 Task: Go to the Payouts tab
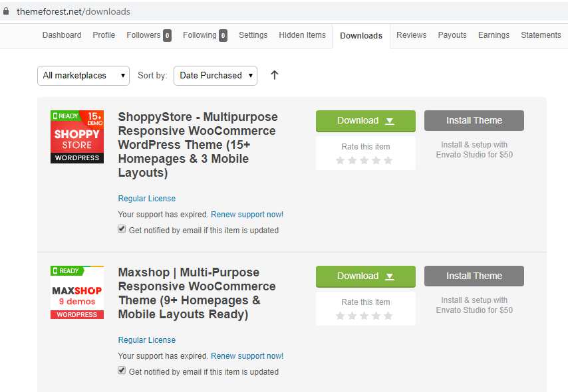[452, 35]
